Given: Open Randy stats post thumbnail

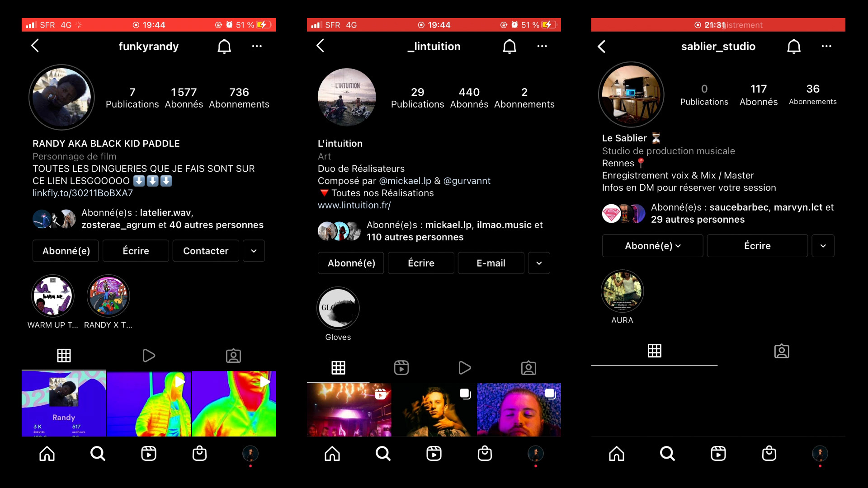Looking at the screenshot, I should point(64,404).
